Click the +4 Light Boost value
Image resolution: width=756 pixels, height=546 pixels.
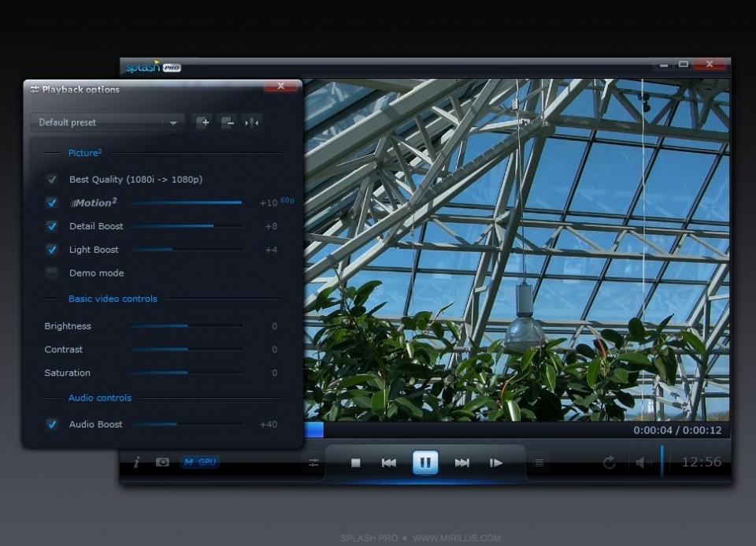click(272, 250)
